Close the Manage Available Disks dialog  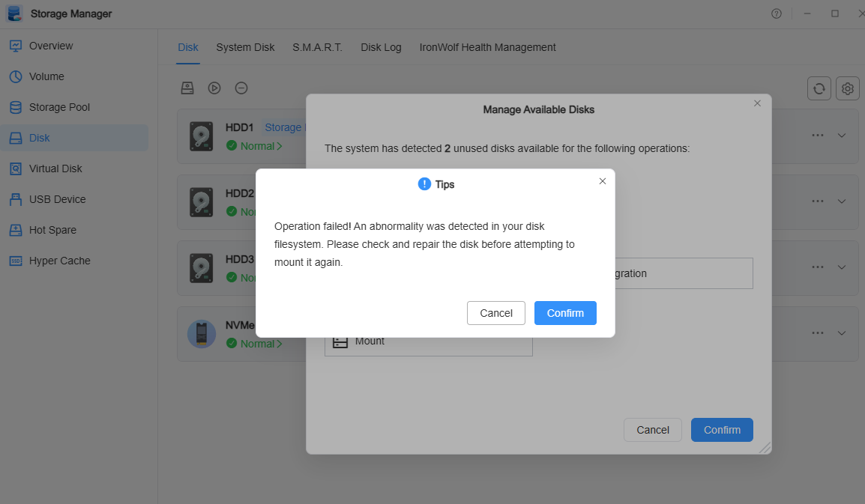tap(757, 103)
